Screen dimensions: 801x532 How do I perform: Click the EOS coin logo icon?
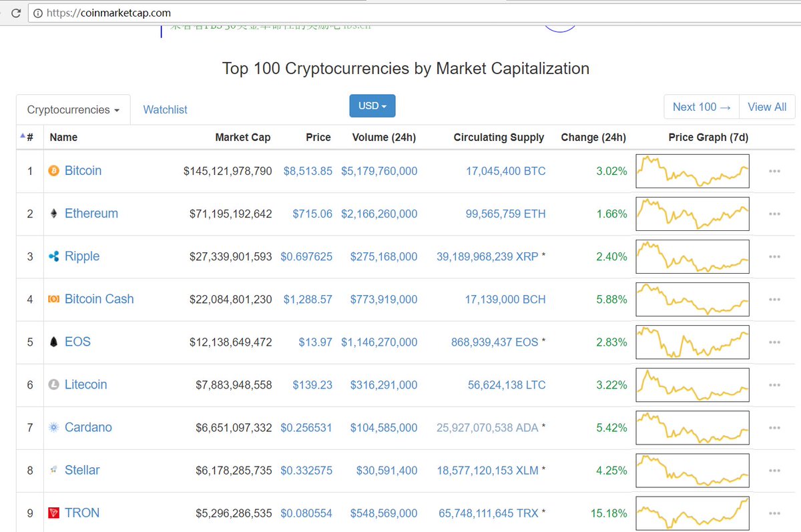point(53,342)
